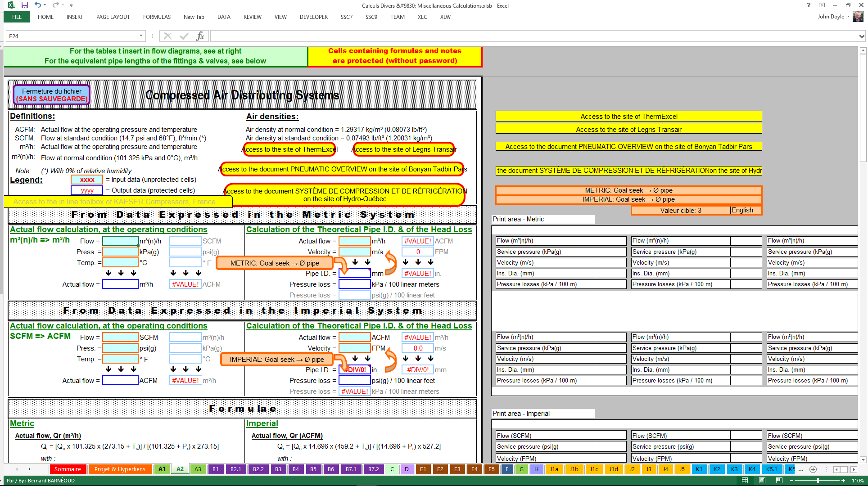The image size is (868, 486).
Task: Click the Normal view grid icon
Action: (745, 481)
